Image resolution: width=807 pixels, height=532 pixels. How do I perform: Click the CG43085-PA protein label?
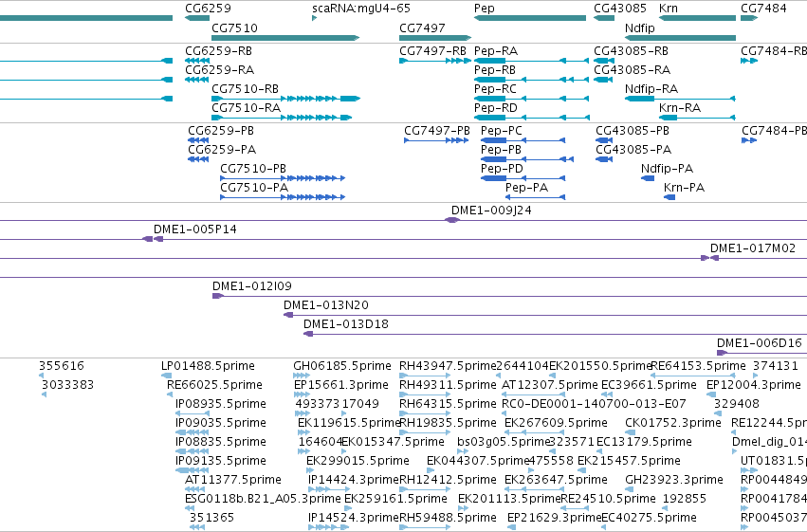pos(633,150)
